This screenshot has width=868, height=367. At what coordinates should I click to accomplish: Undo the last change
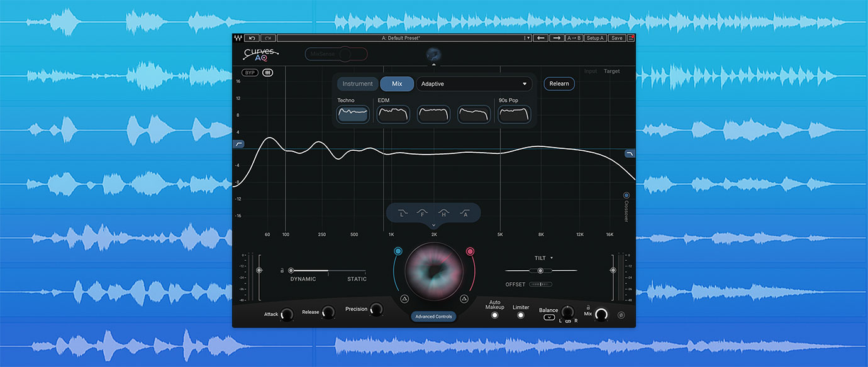tap(251, 38)
